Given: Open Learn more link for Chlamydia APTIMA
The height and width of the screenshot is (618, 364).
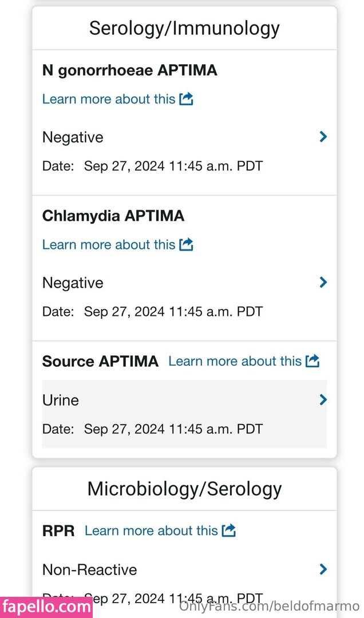Looking at the screenshot, I should pyautogui.click(x=109, y=244).
